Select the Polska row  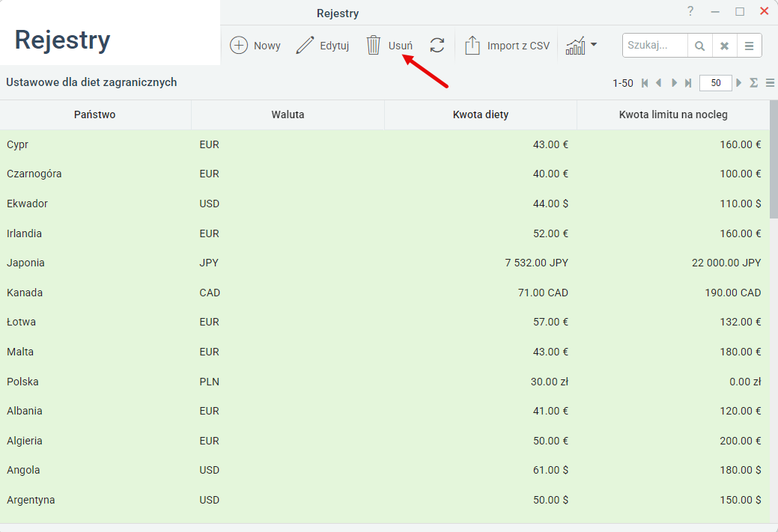(385, 382)
